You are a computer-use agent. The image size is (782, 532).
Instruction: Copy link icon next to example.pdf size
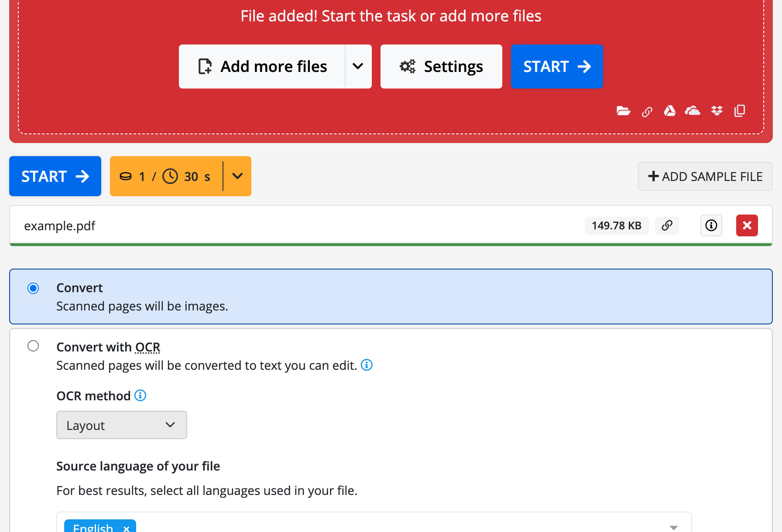pyautogui.click(x=667, y=225)
